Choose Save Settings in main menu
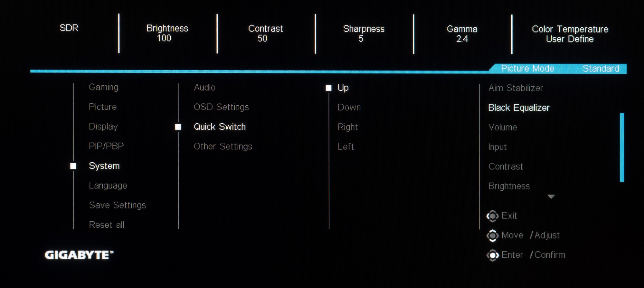Screen dimensions: 644x288 point(118,205)
